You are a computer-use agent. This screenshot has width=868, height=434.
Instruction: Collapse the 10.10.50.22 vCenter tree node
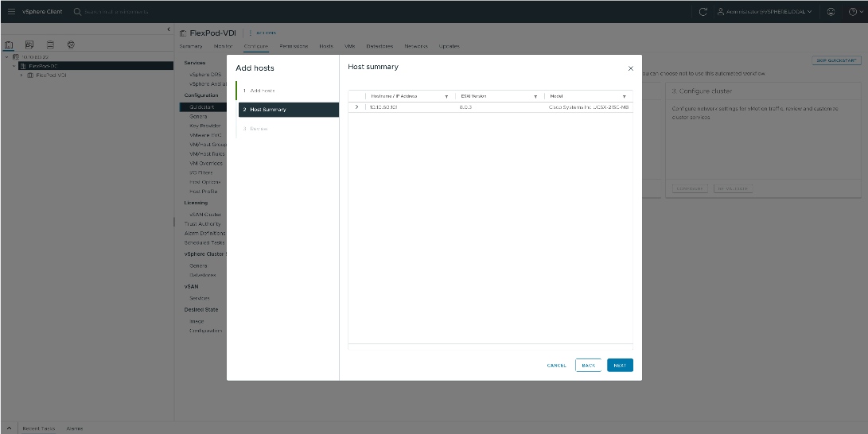click(6, 57)
